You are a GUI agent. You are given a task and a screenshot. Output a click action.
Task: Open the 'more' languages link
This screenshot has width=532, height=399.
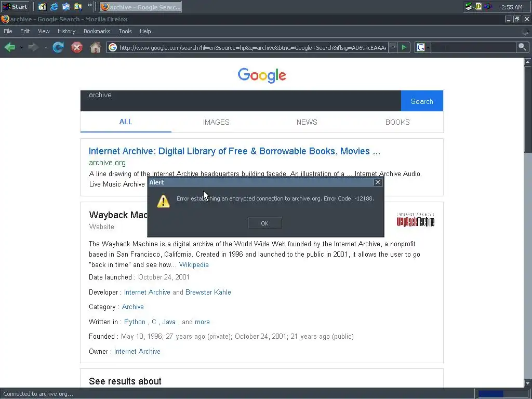point(202,322)
